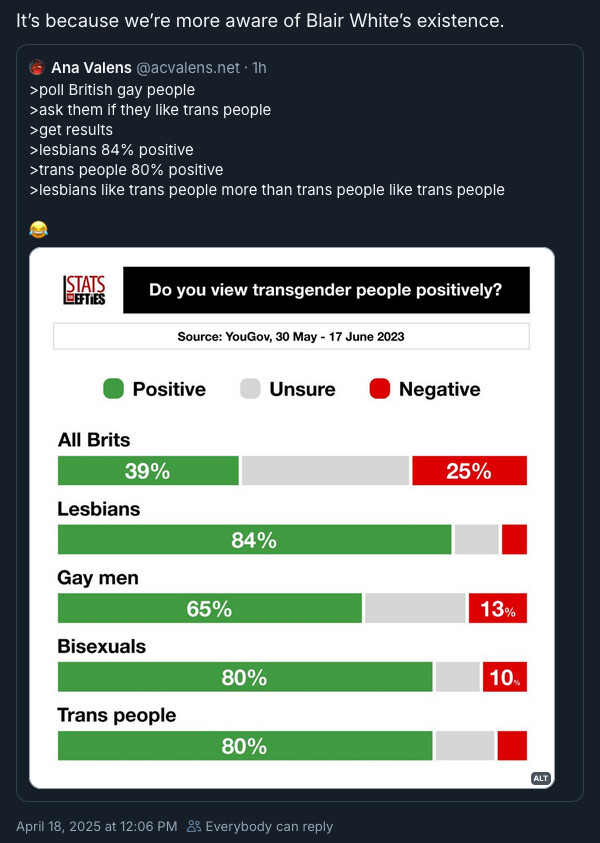600x843 pixels.
Task: Click the post text about Blair White
Action: click(260, 20)
